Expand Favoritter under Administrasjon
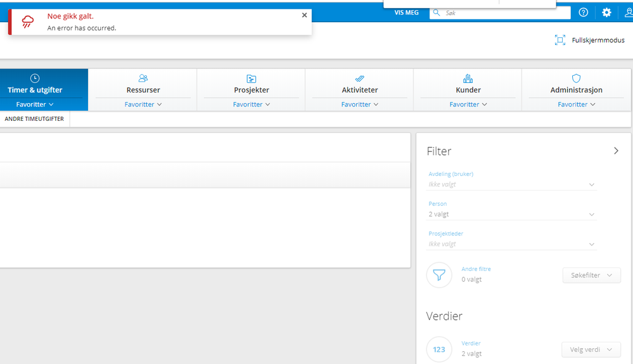 (576, 104)
